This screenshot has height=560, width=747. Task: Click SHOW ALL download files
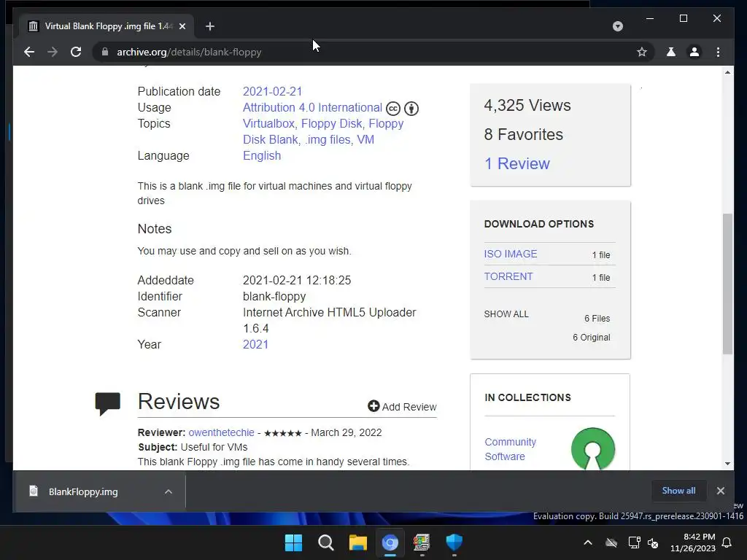pyautogui.click(x=506, y=314)
